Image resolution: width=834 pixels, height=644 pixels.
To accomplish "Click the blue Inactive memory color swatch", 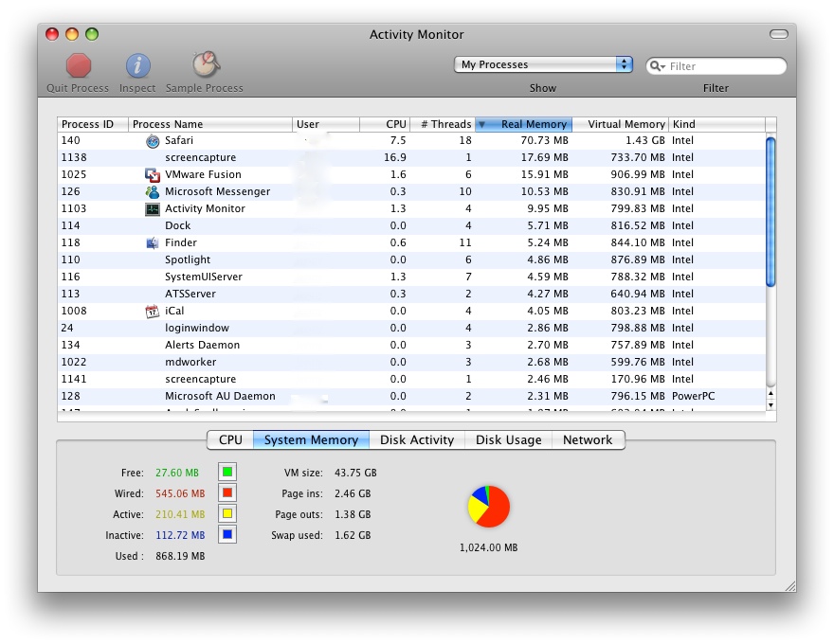I will coord(227,534).
